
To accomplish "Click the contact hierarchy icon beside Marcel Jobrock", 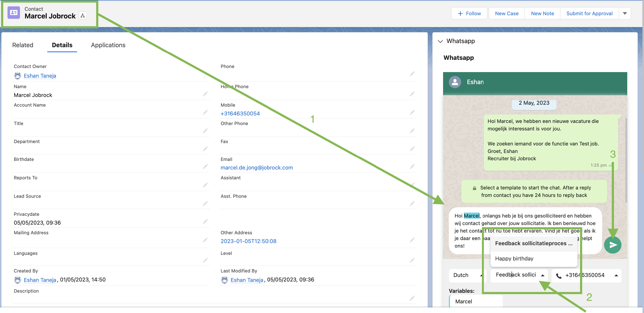I will click(x=83, y=16).
